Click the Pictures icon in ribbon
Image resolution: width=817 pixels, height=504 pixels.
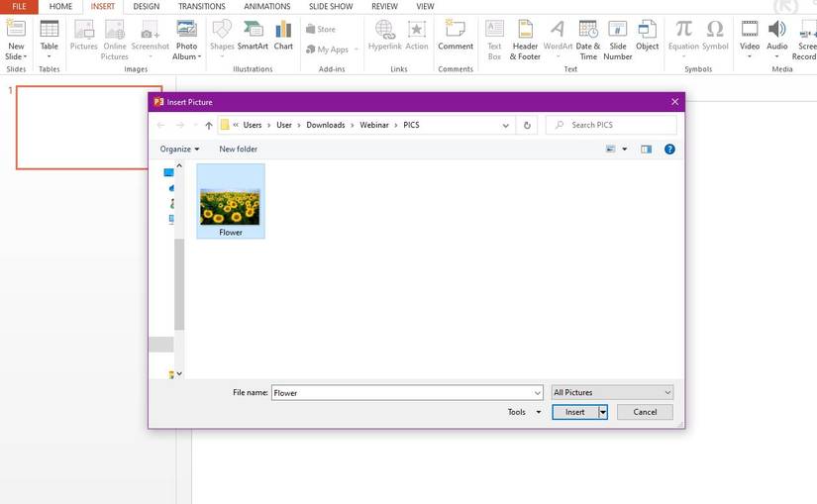(83, 29)
